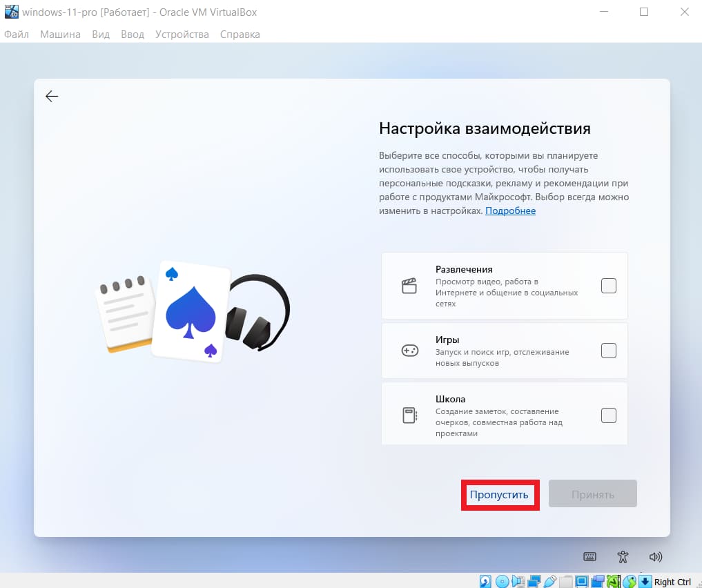Select the Развлечения option title
This screenshot has height=588, width=702.
click(x=464, y=269)
